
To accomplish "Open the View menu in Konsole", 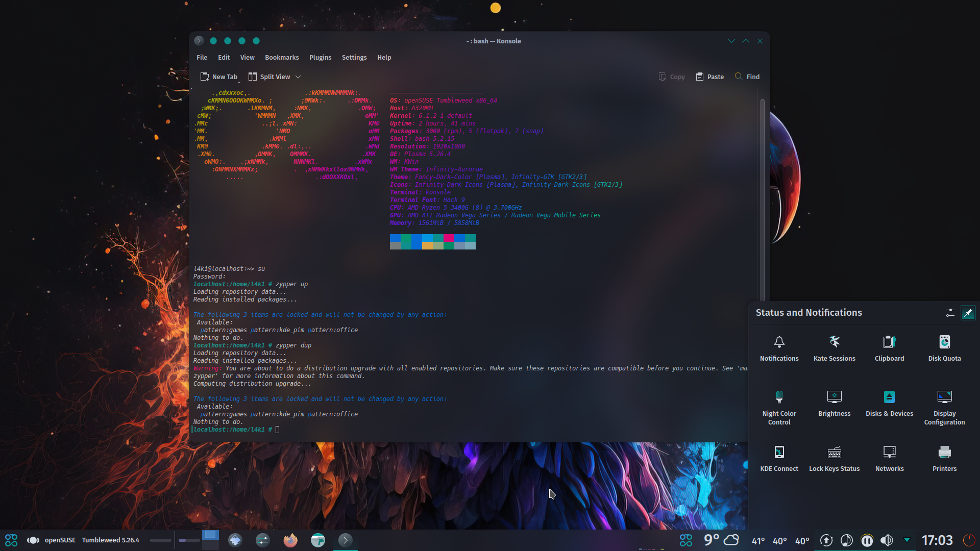I will 248,58.
